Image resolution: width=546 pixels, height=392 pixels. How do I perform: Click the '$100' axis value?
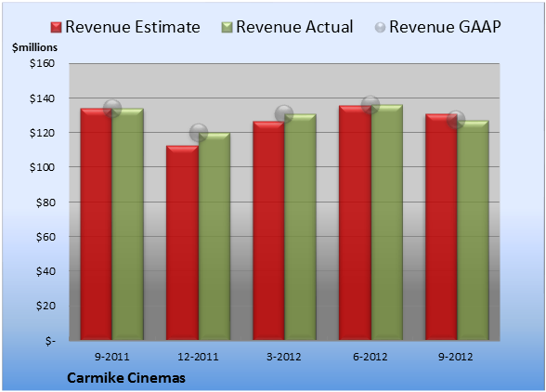coord(42,167)
